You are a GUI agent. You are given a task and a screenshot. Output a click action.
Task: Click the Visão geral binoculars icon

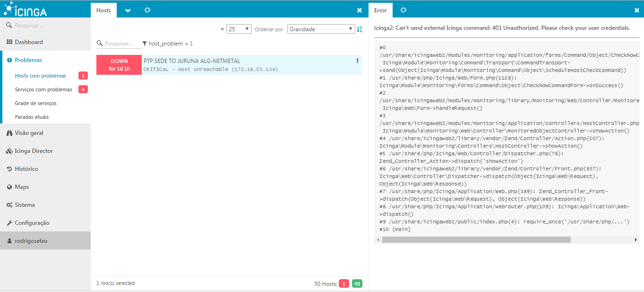9,133
